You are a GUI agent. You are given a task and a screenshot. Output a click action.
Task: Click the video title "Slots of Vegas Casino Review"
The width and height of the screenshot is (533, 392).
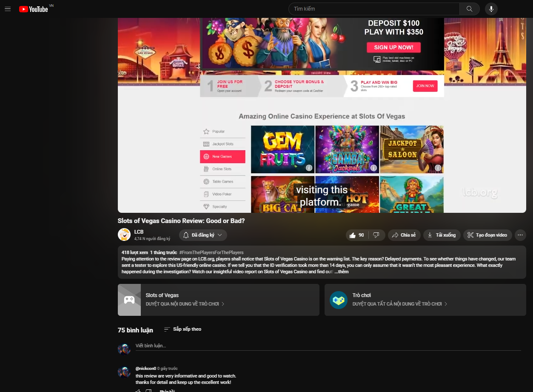coord(181,221)
